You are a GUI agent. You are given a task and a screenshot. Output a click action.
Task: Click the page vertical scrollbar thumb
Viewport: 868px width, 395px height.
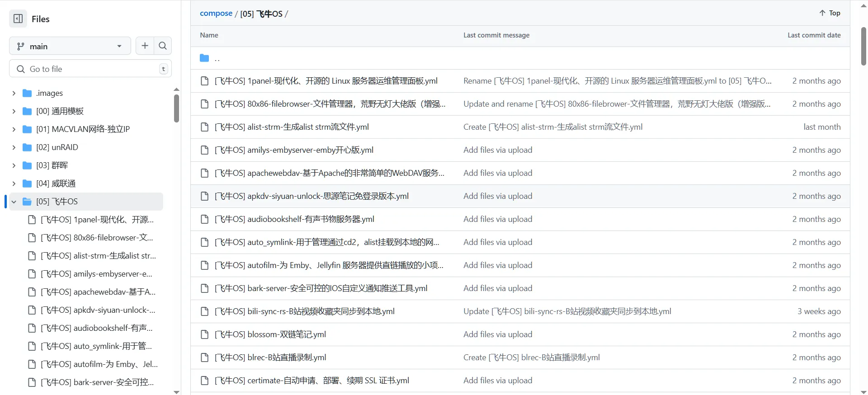point(863,46)
